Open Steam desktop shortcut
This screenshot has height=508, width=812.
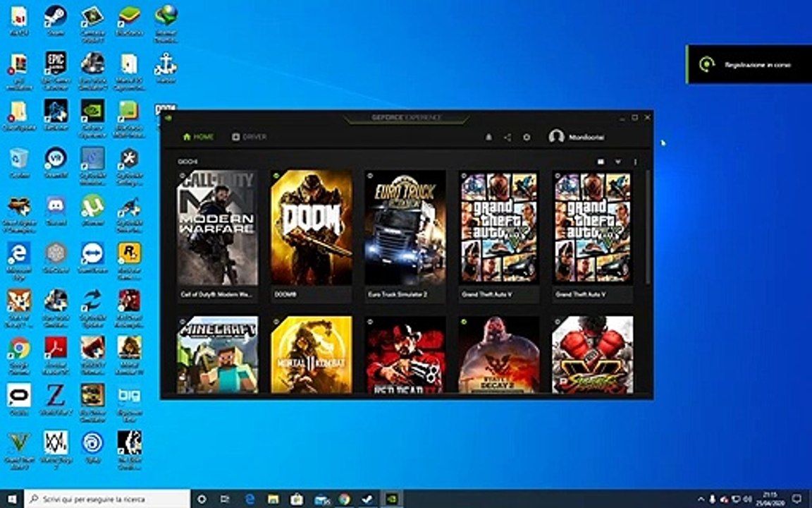tap(56, 20)
